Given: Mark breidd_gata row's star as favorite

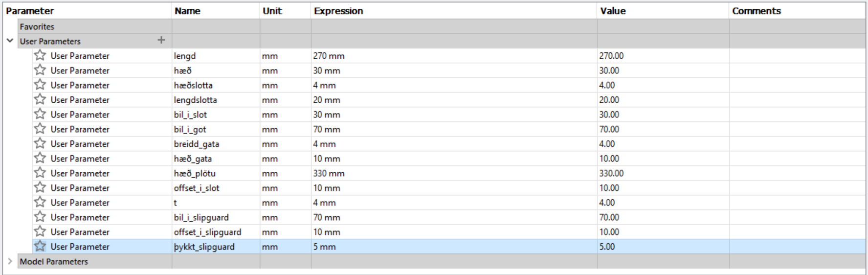Looking at the screenshot, I should (x=40, y=143).
